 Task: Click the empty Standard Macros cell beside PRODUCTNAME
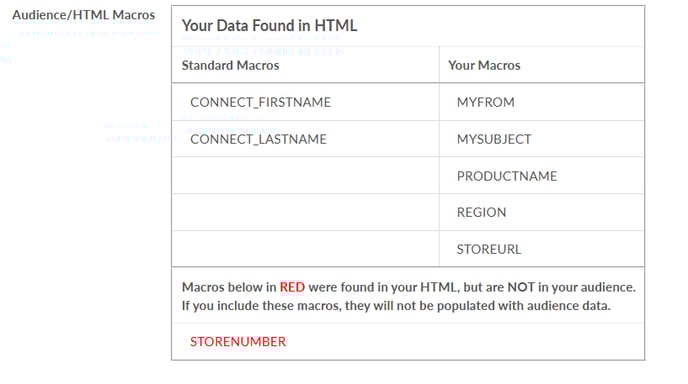[x=305, y=176]
